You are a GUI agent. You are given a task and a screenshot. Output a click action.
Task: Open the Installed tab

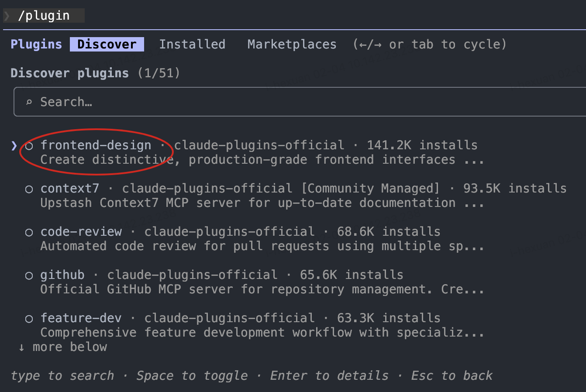click(x=192, y=44)
